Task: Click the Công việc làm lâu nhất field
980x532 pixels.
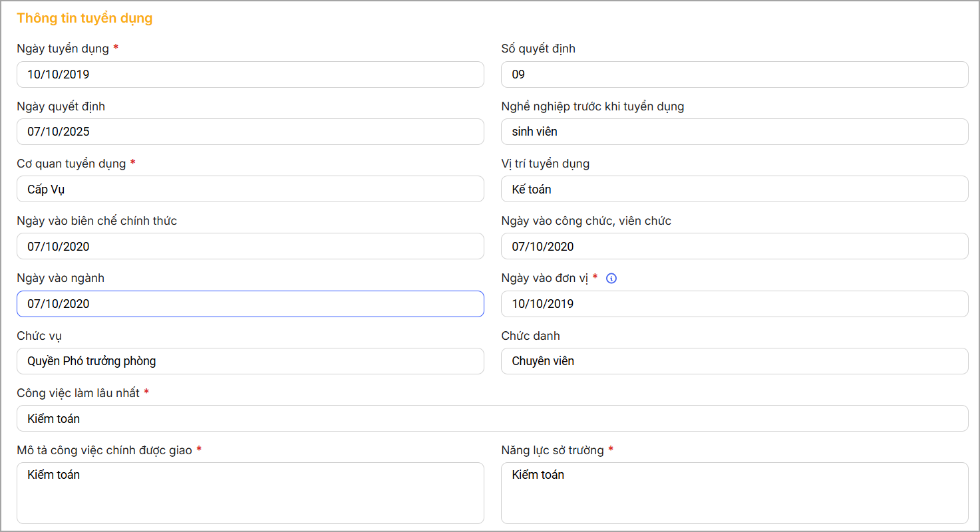Action: (492, 418)
